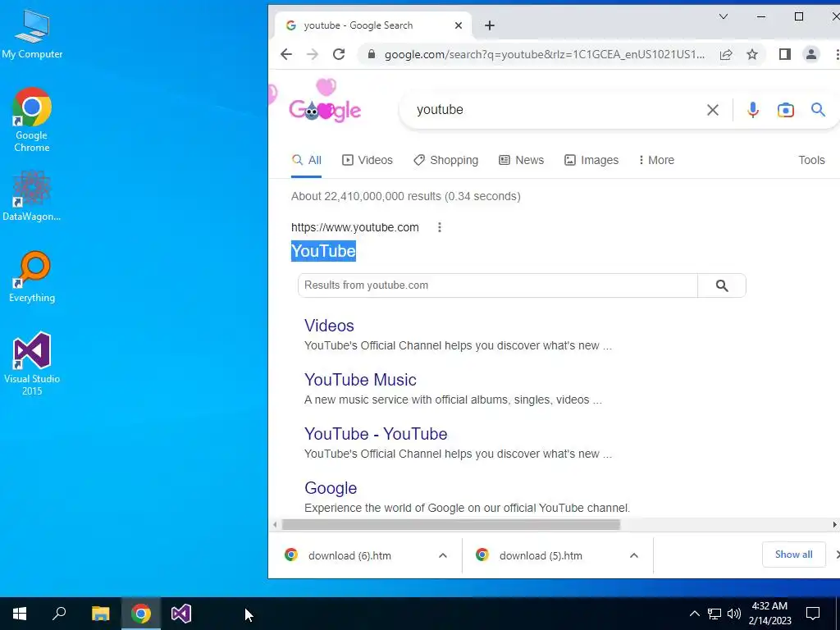Open the Everything search desktop shortcut
The height and width of the screenshot is (630, 840).
click(x=32, y=277)
